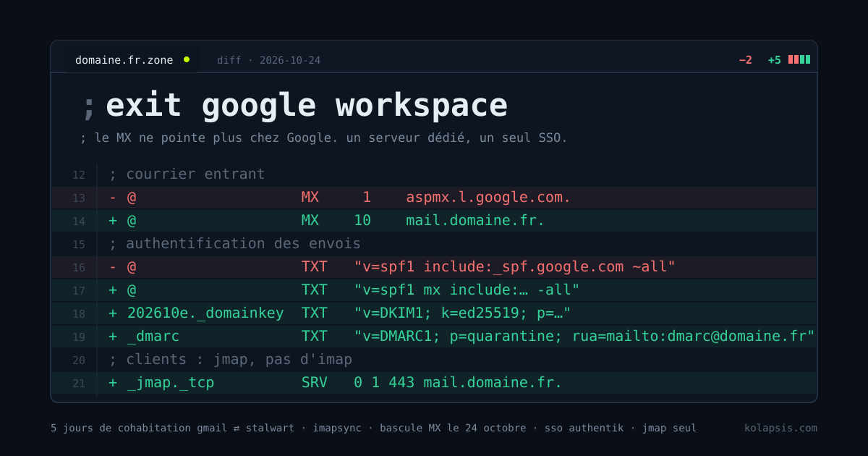Click line number 19
Viewport: 868px width, 456px height.
[79, 337]
